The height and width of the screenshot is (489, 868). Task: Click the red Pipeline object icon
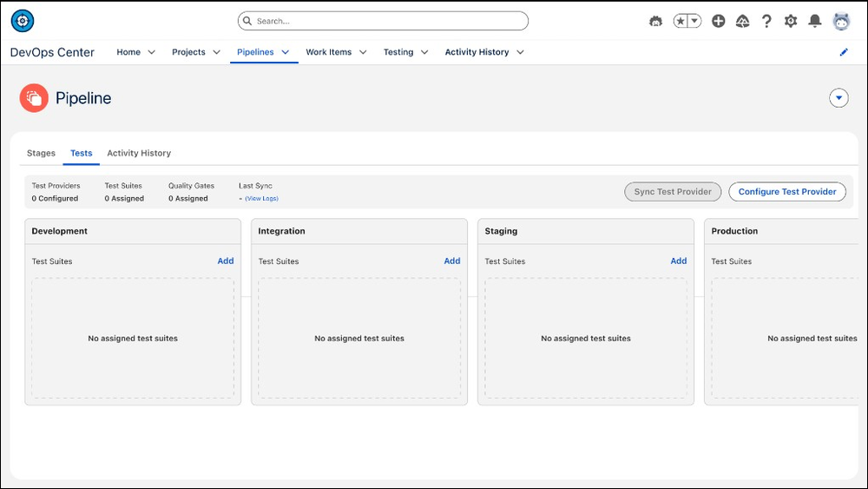coord(34,98)
